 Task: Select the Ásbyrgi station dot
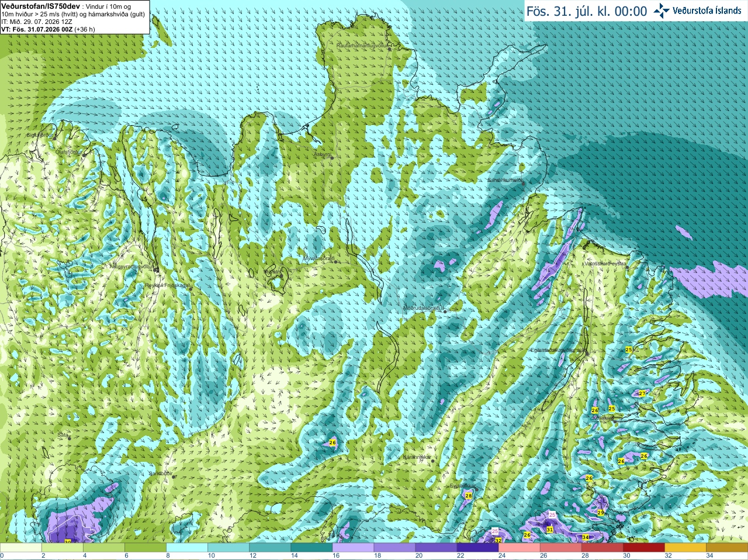(x=332, y=158)
